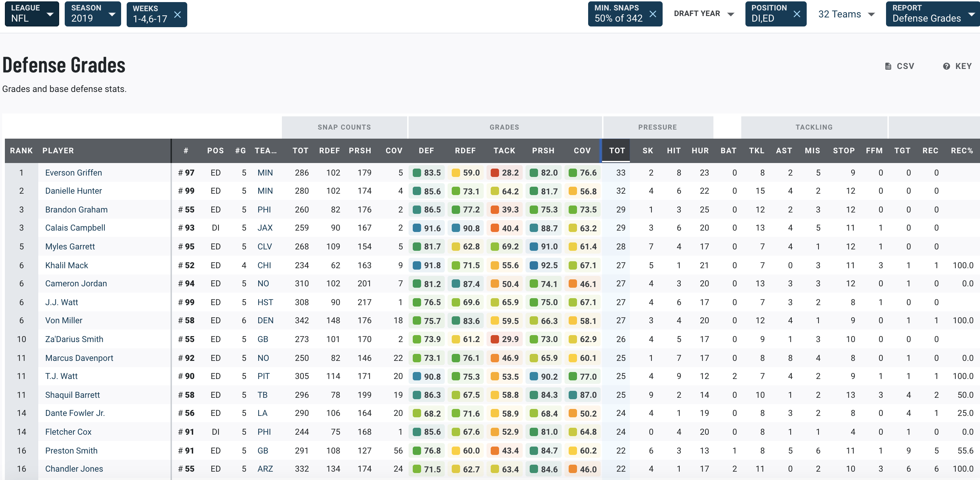Open the KEY legend
This screenshot has width=980, height=480.
[x=957, y=66]
